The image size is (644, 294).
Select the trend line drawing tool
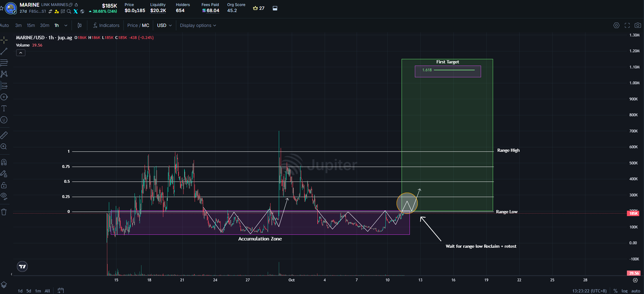(4, 51)
